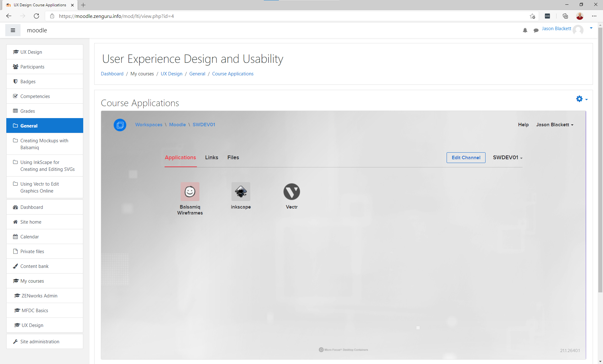The image size is (603, 364).
Task: Click the blue Workspaces logo icon
Action: click(x=120, y=125)
